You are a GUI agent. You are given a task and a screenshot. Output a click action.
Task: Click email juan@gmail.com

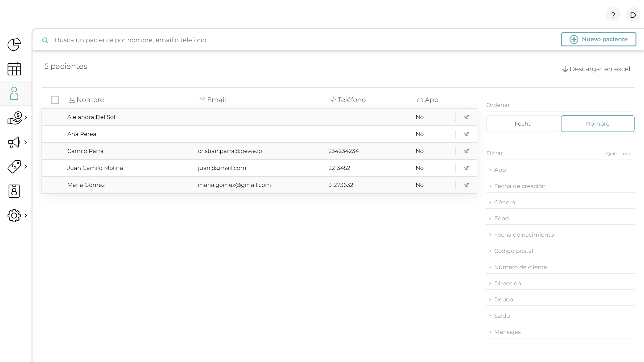coord(222,168)
